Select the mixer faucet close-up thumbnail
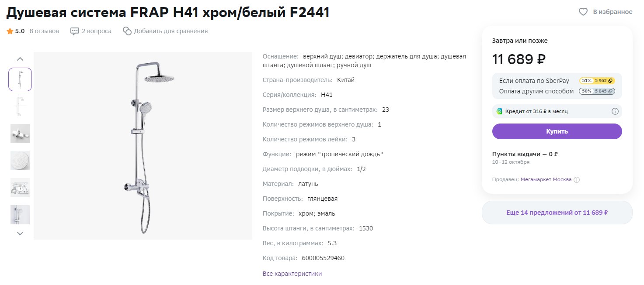This screenshot has height=285, width=644. pos(20,134)
